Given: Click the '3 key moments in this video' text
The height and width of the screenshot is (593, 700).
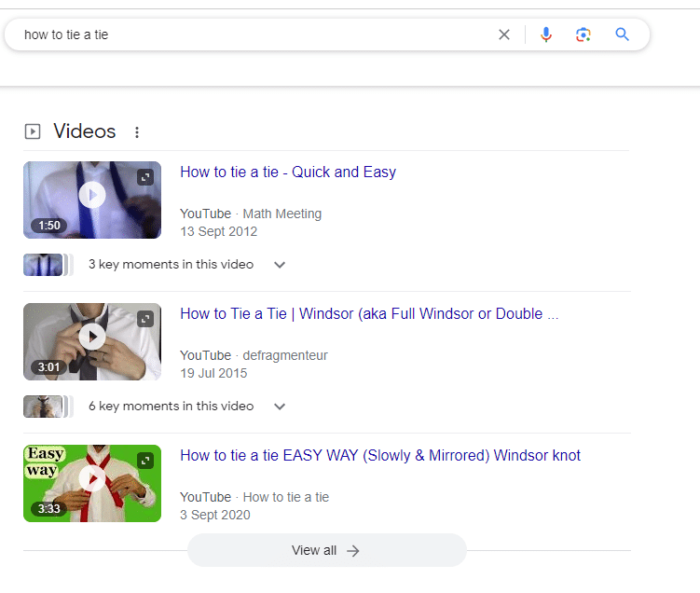Looking at the screenshot, I should [171, 265].
